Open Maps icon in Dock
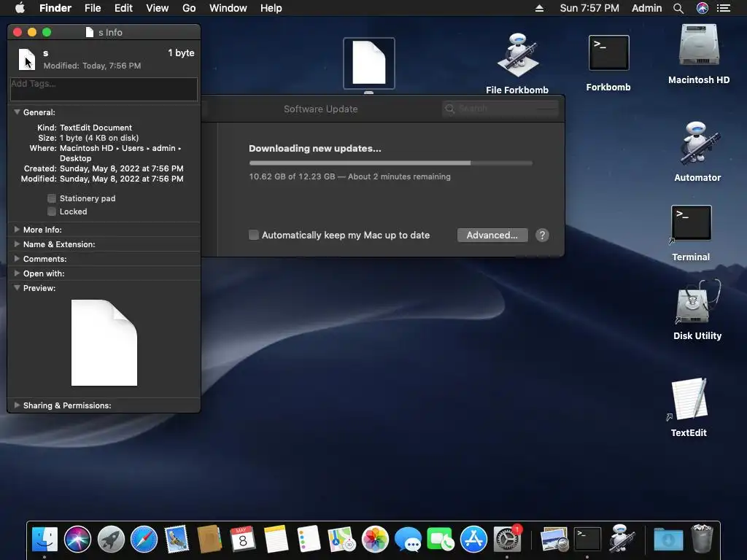747x560 pixels. pos(341,540)
